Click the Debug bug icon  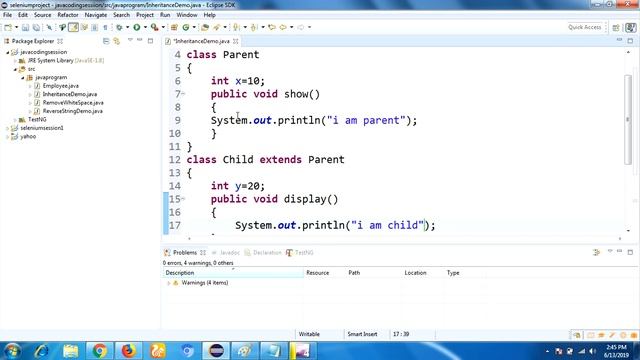(x=119, y=27)
